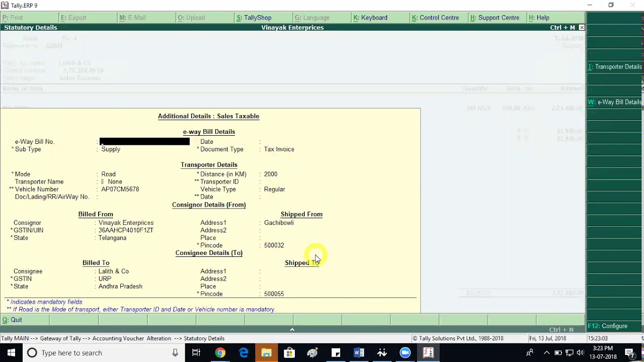Open the Paint app on the taskbar
Image resolution: width=644 pixels, height=362 pixels.
click(312, 353)
